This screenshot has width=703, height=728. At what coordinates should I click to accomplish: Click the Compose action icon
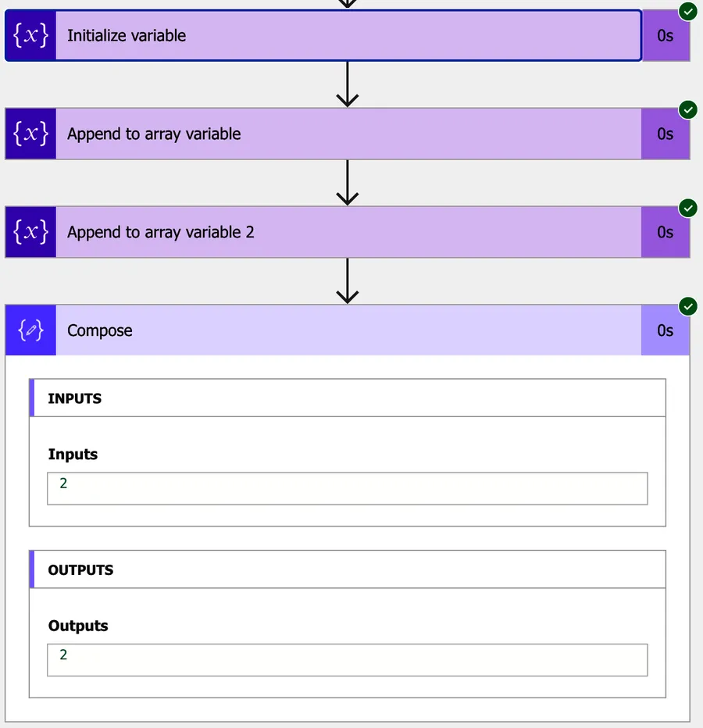pos(31,330)
